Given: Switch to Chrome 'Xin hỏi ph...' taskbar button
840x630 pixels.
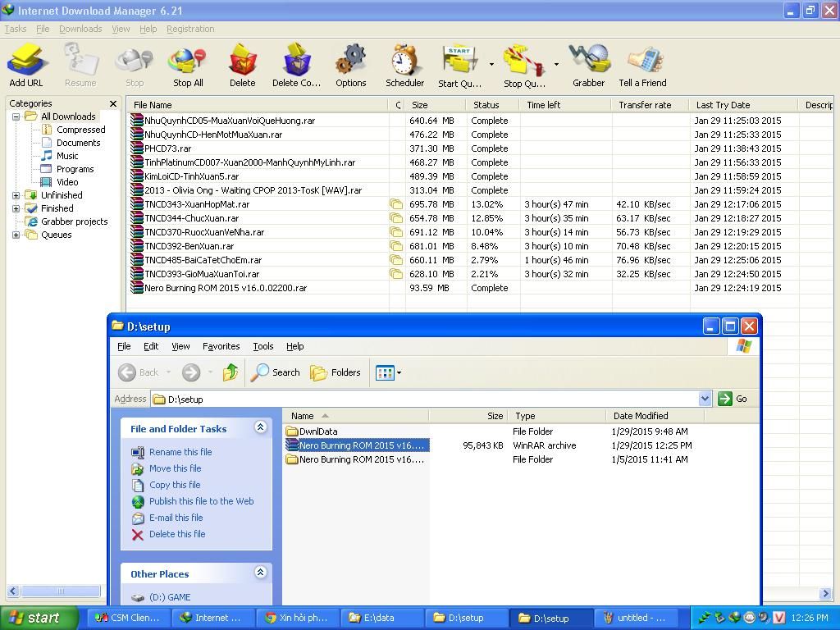Looking at the screenshot, I should click(x=296, y=618).
